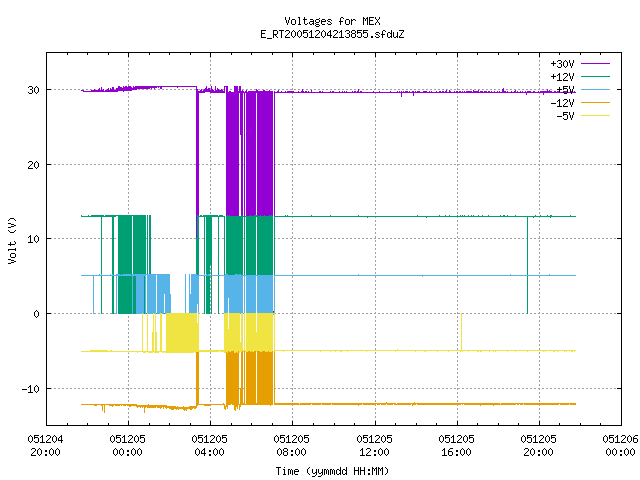Click the '+30V' legend label
This screenshot has height=480, width=640.
point(562,64)
